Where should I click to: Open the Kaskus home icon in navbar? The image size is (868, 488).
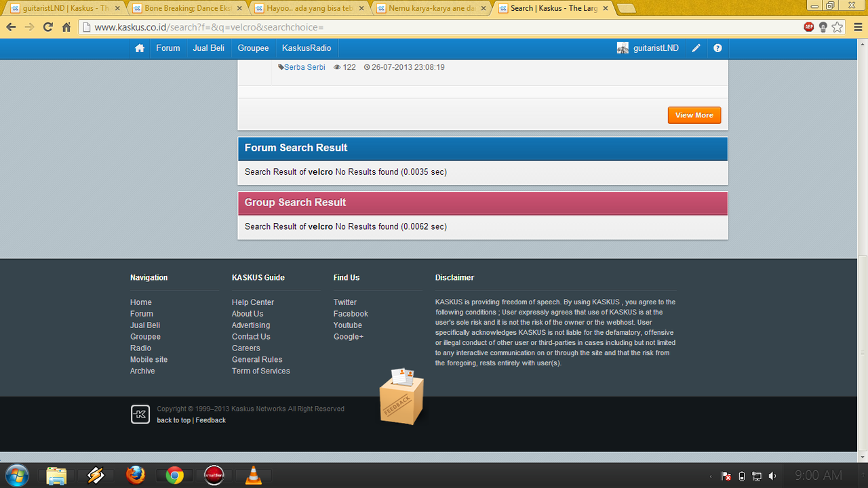140,48
